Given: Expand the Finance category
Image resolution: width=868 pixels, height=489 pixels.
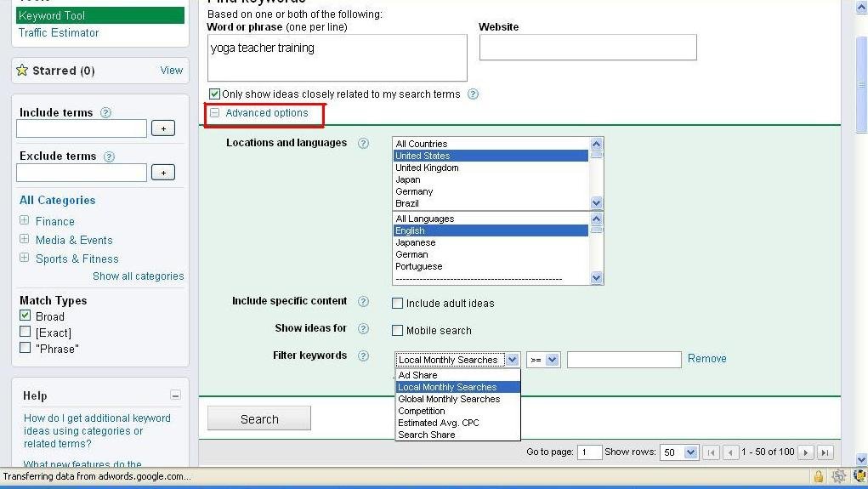Looking at the screenshot, I should tap(25, 220).
